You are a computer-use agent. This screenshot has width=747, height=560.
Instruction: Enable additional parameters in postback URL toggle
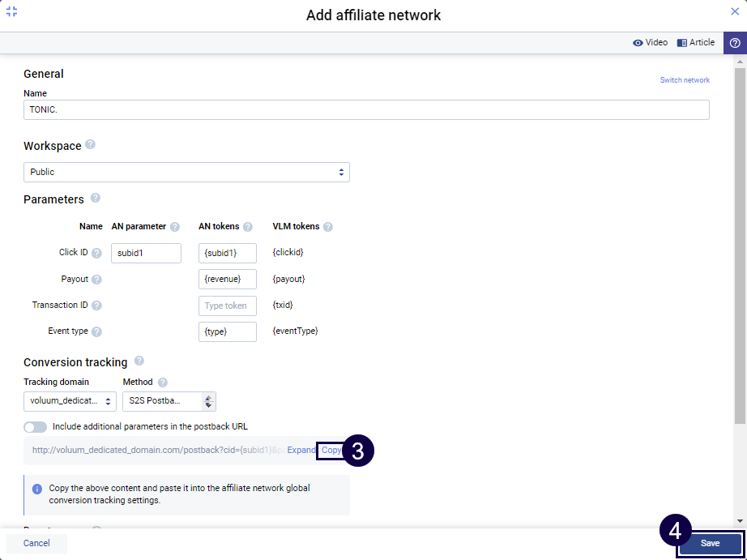coord(36,426)
